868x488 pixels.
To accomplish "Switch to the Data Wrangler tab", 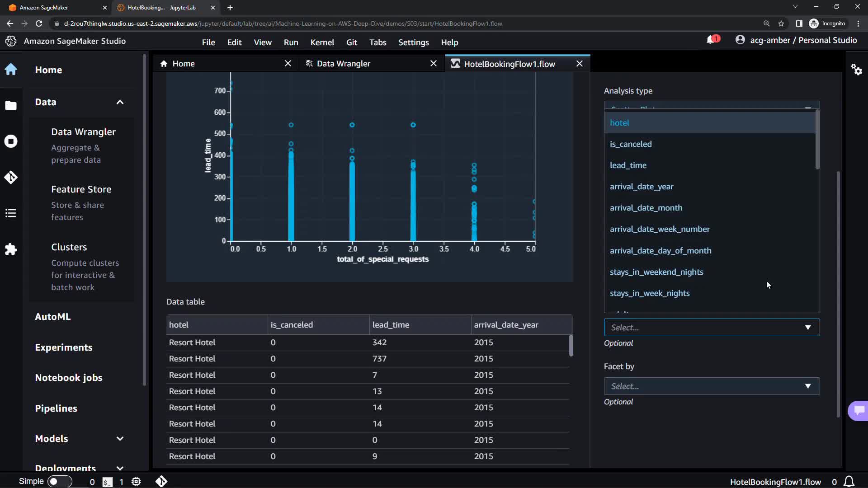I will click(344, 64).
